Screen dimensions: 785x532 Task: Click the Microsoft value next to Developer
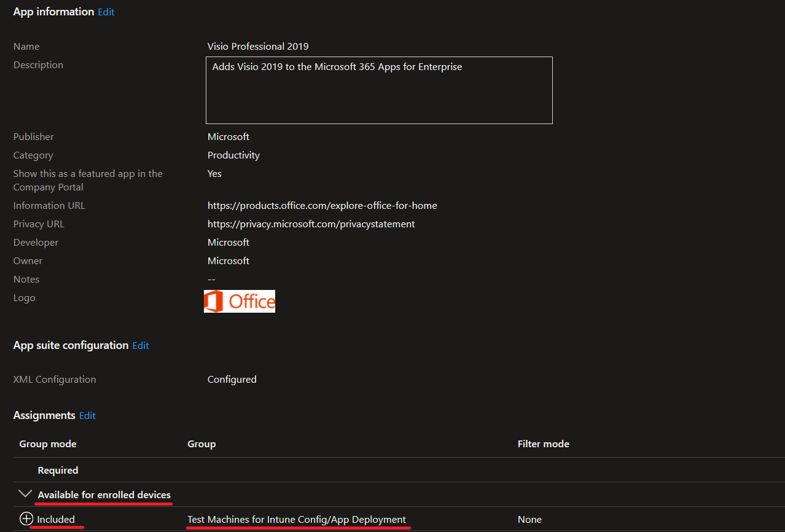228,243
